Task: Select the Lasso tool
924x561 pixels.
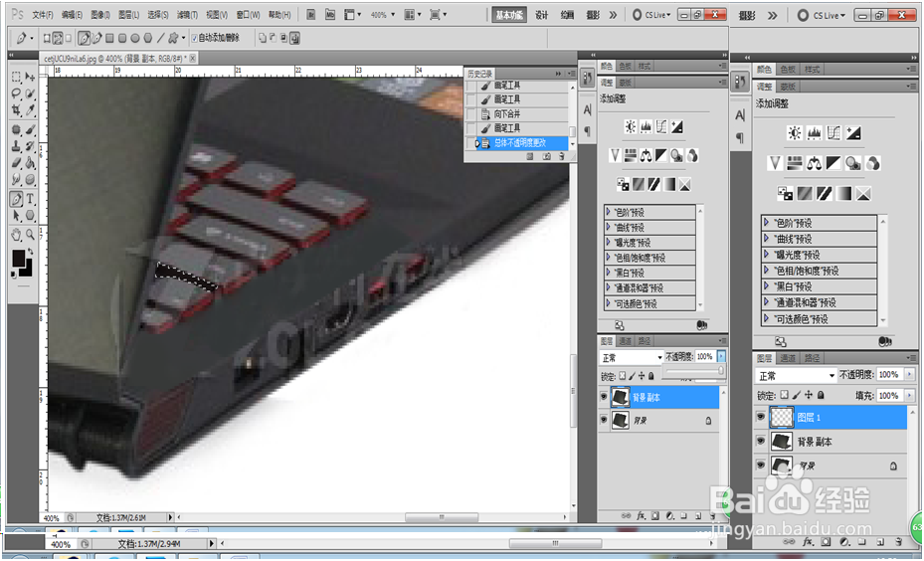Action: (16, 93)
